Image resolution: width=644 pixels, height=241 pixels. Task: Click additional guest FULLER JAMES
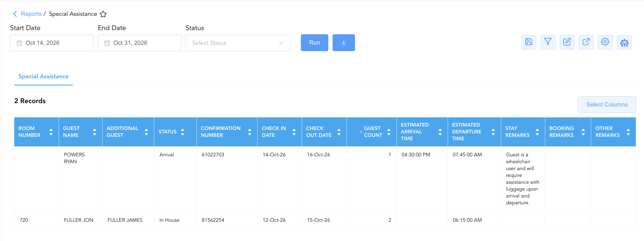tap(125, 220)
